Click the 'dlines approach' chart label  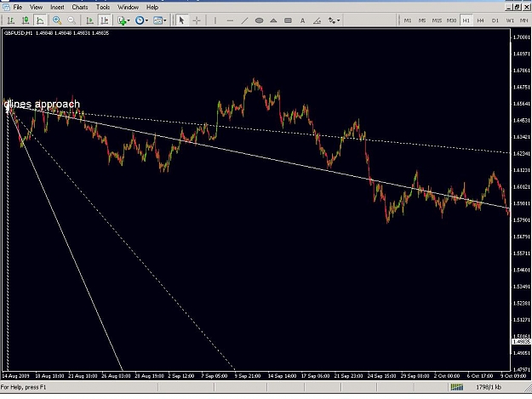[x=42, y=104]
